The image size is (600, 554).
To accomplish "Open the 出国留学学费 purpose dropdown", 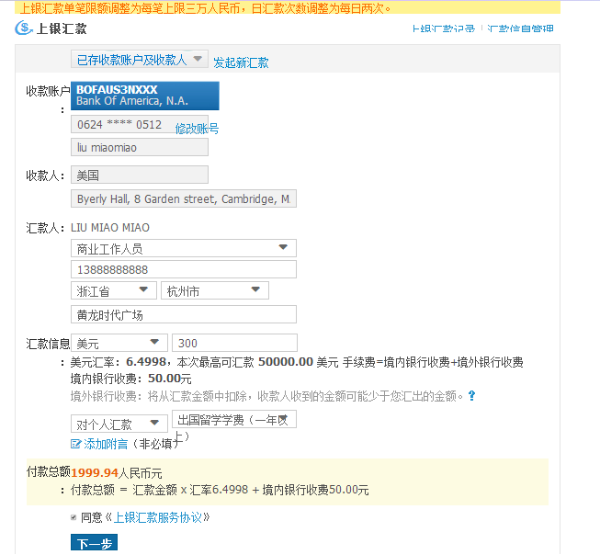I will (x=234, y=420).
